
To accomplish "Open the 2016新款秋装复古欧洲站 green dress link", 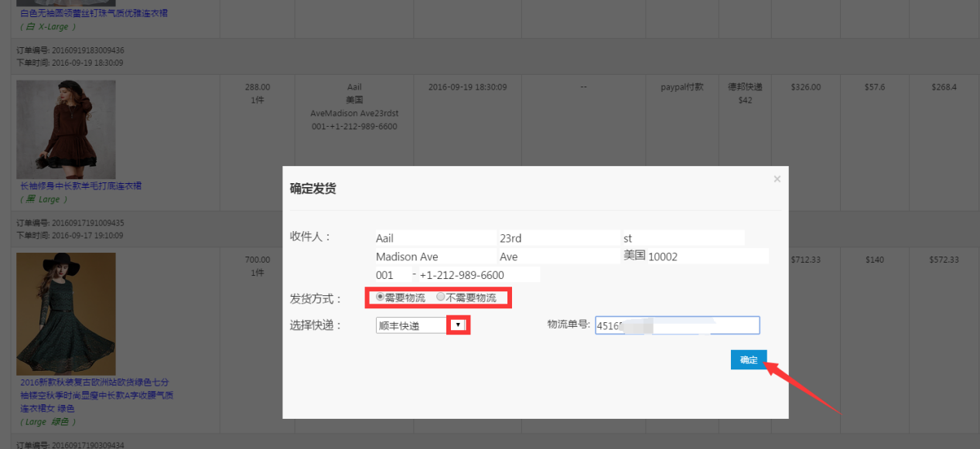I will tap(97, 395).
